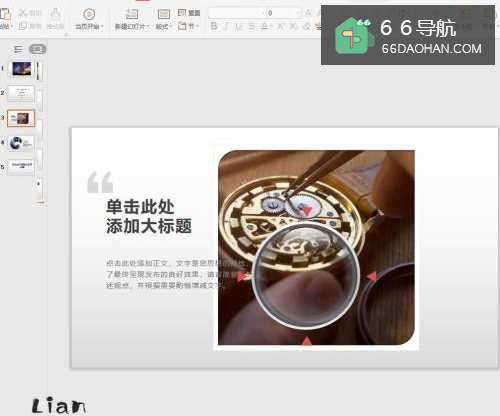
Task: Click the New Slide icon
Action: pyautogui.click(x=132, y=14)
